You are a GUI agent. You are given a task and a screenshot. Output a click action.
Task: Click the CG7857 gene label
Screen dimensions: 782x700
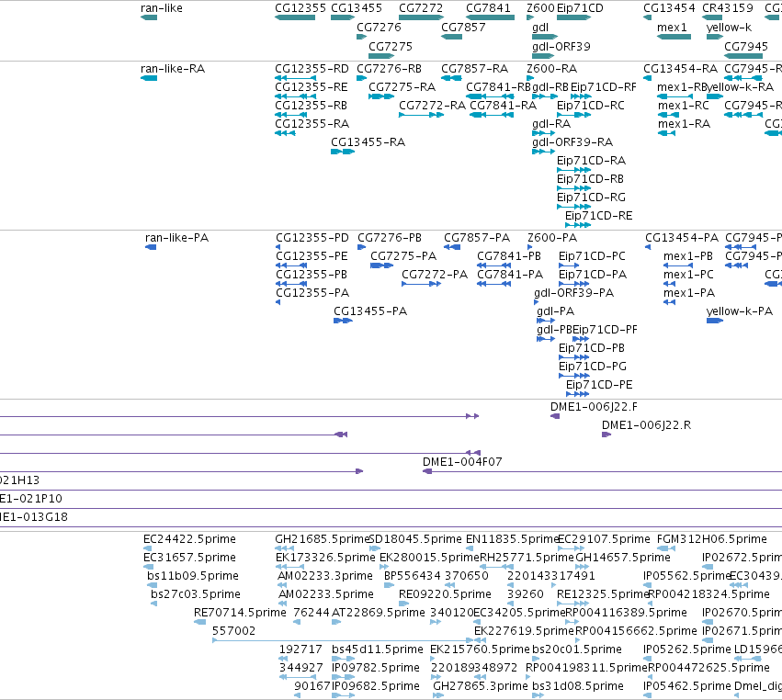pos(463,27)
